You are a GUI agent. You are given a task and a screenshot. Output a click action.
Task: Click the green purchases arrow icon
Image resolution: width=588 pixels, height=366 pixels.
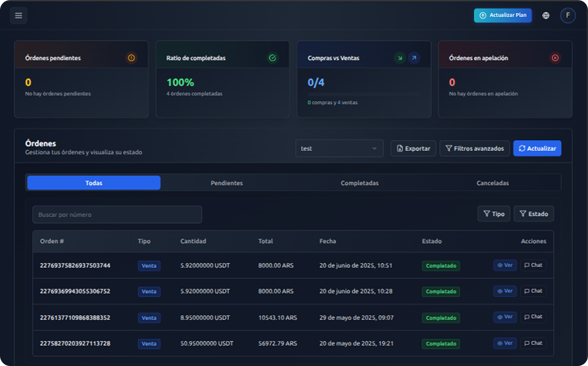pyautogui.click(x=399, y=58)
